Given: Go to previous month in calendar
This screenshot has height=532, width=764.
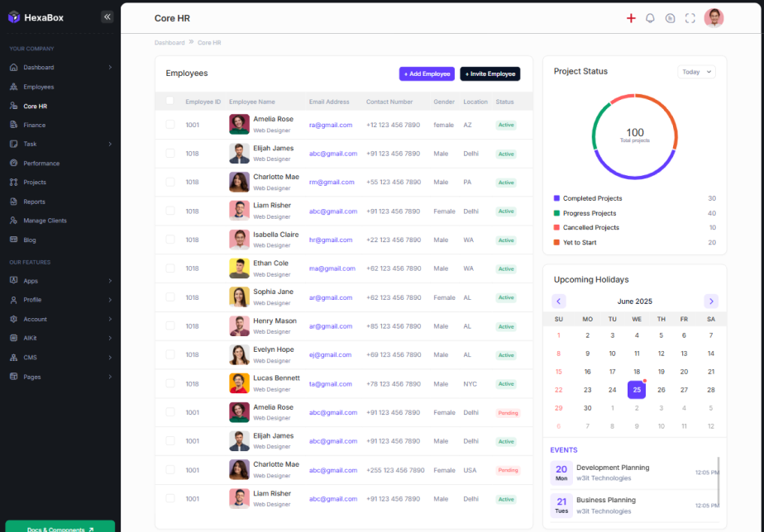Looking at the screenshot, I should click(x=559, y=302).
